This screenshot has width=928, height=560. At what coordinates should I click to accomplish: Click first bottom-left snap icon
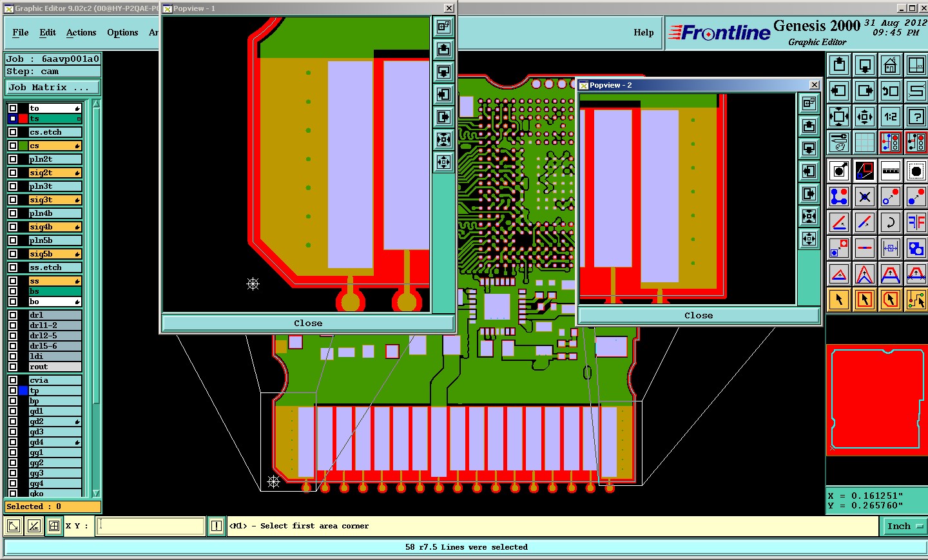point(13,526)
